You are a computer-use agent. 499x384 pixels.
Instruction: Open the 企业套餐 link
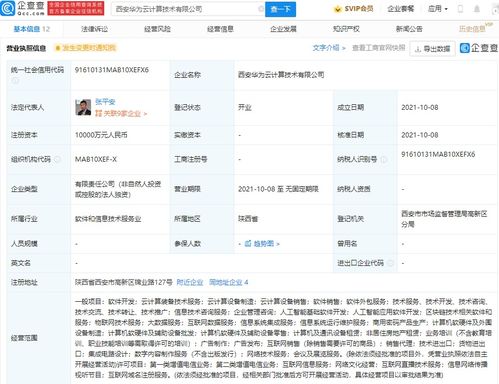401,9
